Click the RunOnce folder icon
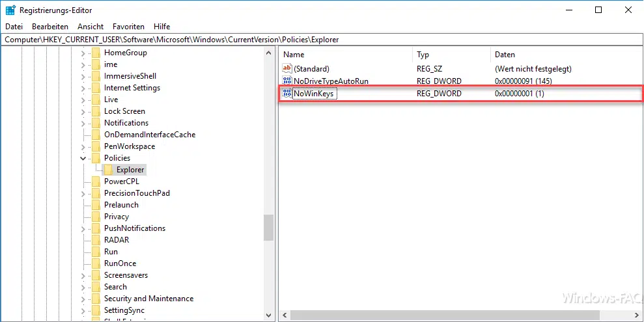The width and height of the screenshot is (644, 322). coord(96,263)
